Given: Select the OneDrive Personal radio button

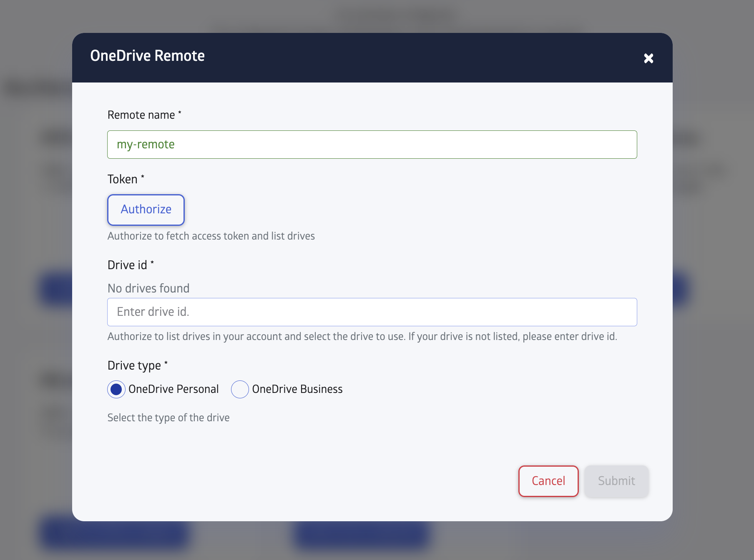Looking at the screenshot, I should point(116,390).
